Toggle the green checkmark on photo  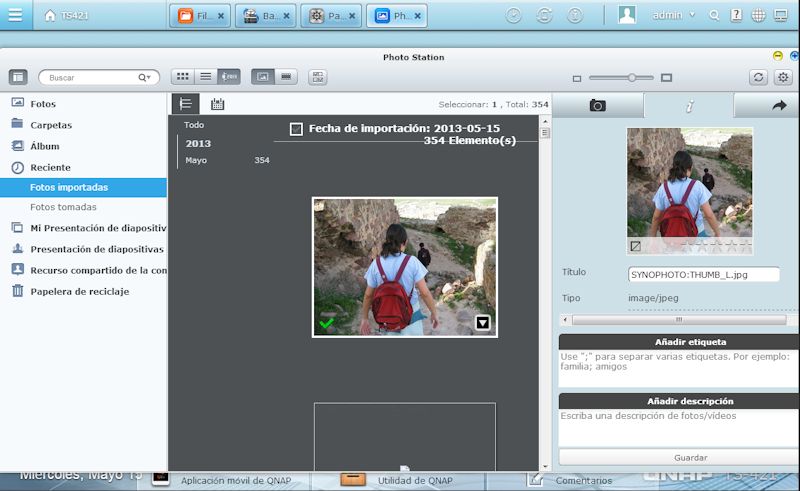pos(327,323)
